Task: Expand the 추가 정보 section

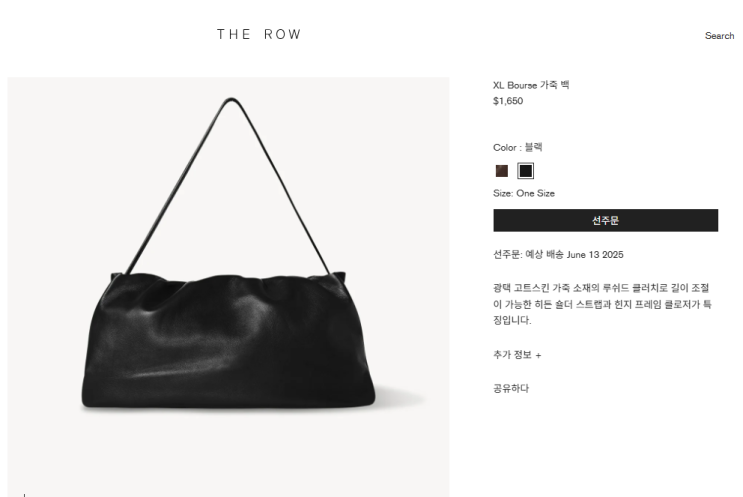Action: point(517,355)
